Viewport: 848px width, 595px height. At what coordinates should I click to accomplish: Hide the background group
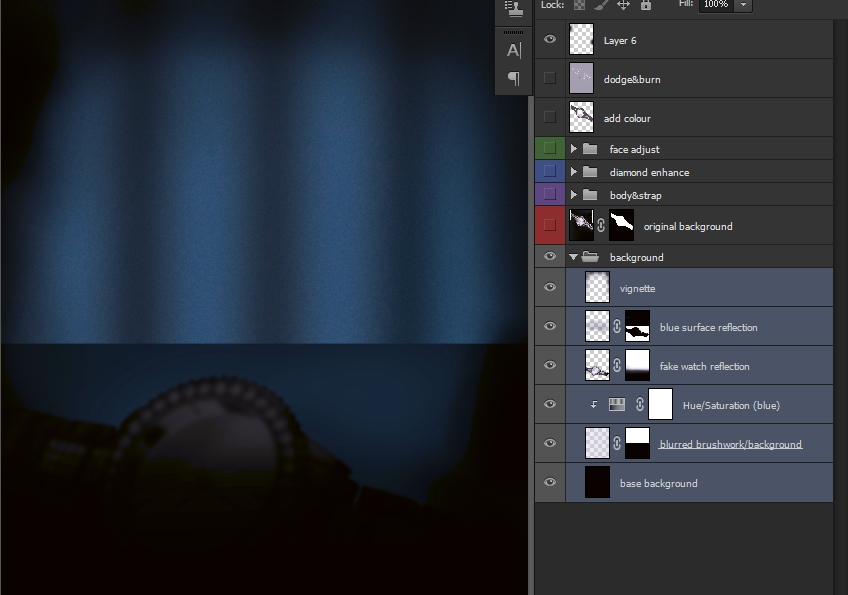[550, 256]
